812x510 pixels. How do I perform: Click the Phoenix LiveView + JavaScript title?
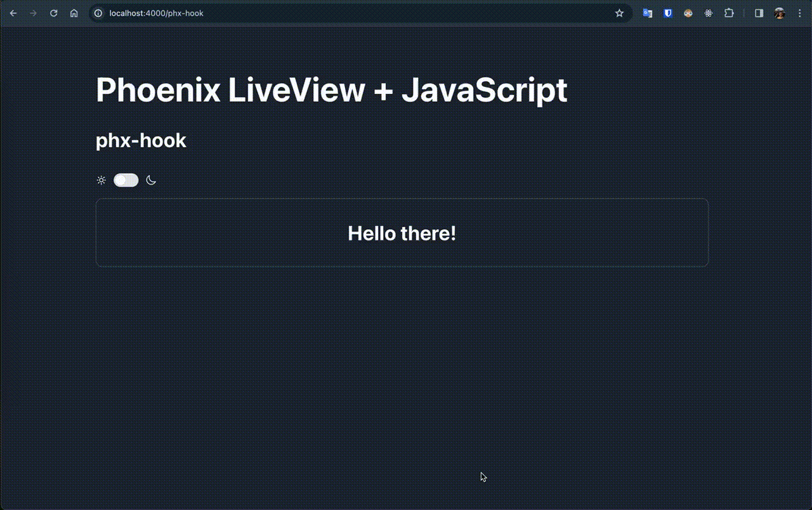[331, 90]
